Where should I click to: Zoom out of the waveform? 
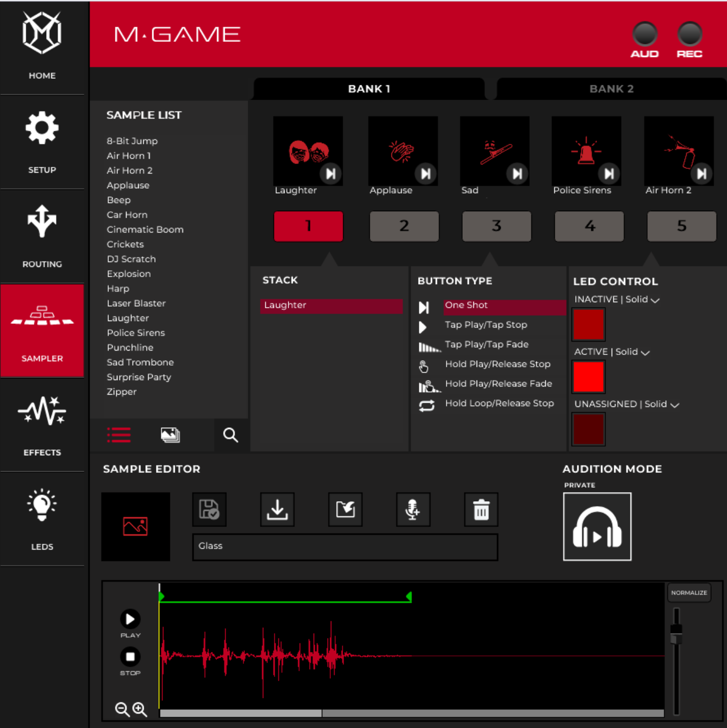click(122, 709)
